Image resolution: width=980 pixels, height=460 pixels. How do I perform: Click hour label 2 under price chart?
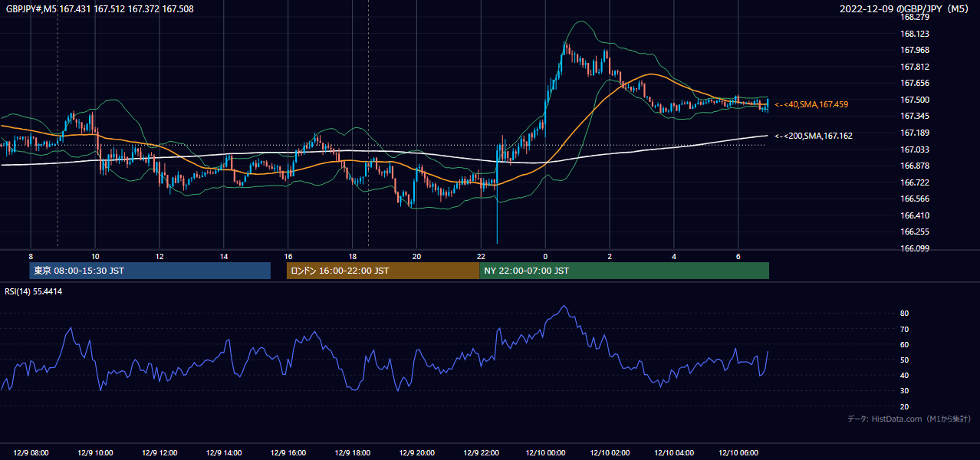(x=610, y=256)
